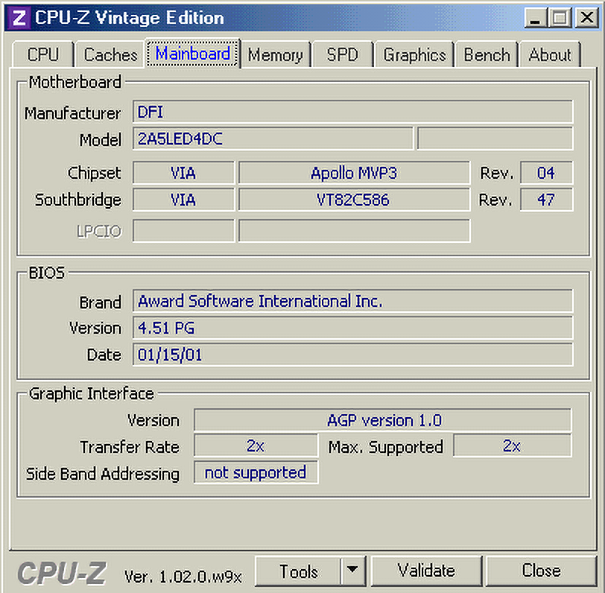Click the greyed LPCIO label
Viewport: 605px width, 593px height.
pos(99,231)
